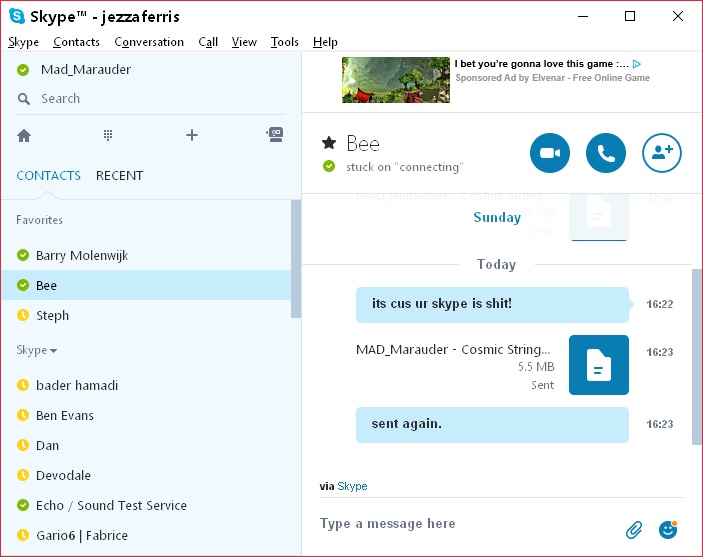Start a voice call with Bee
The height and width of the screenshot is (557, 703).
pos(606,153)
